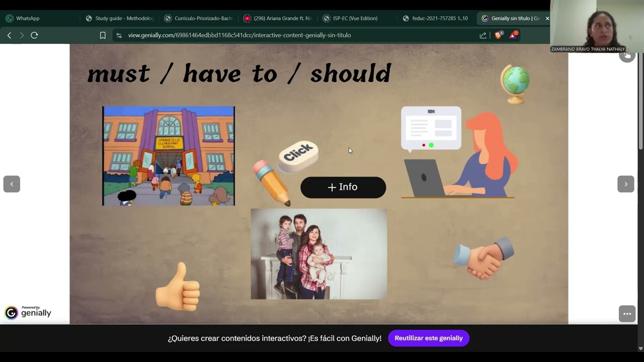This screenshot has width=644, height=362.
Task: Click the globe icon
Action: click(x=515, y=84)
